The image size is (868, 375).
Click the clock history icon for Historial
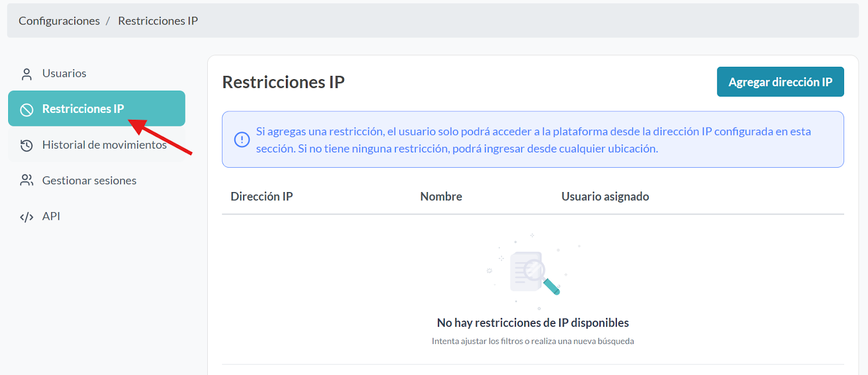pyautogui.click(x=27, y=145)
